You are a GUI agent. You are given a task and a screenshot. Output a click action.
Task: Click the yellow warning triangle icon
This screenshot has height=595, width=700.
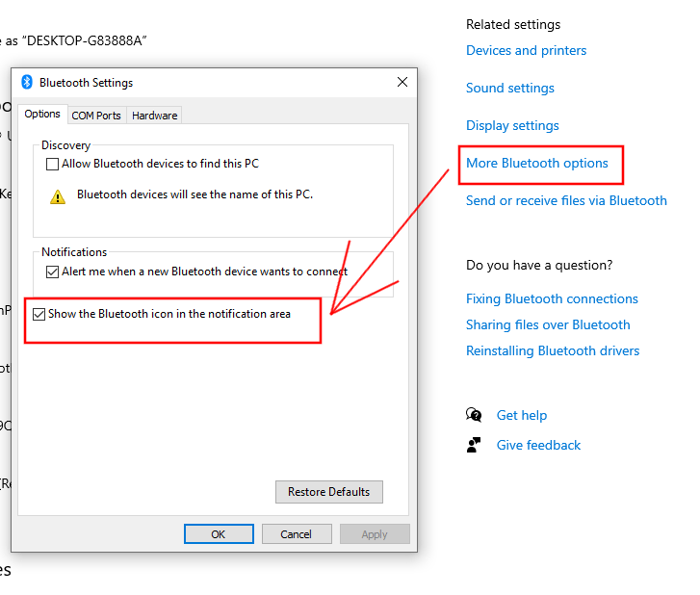58,196
